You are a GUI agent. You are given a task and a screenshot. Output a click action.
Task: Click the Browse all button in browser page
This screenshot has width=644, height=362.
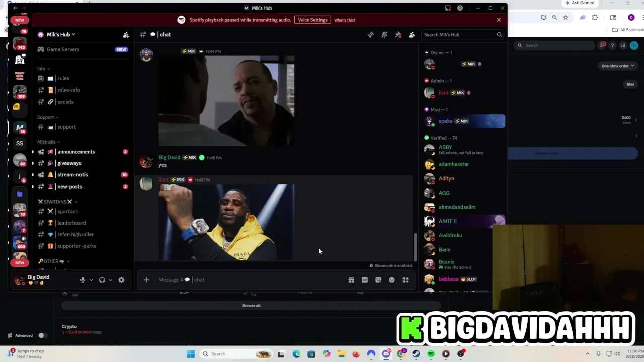click(x=251, y=305)
